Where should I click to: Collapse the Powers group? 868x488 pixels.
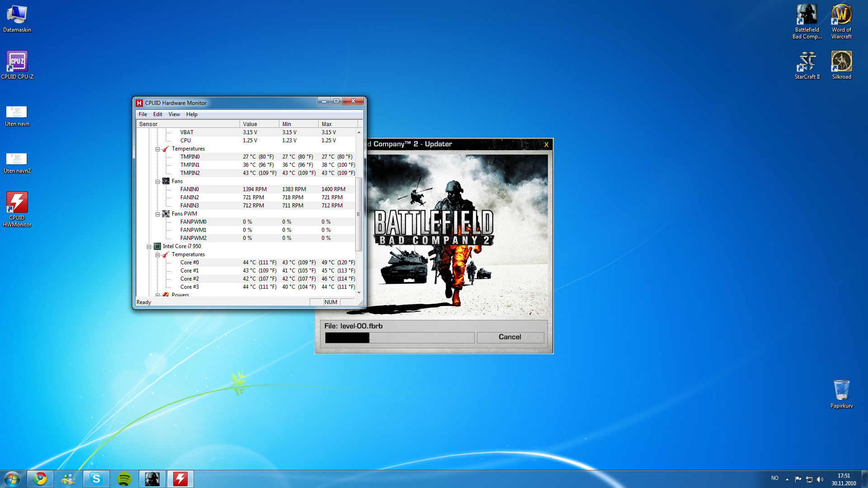pos(158,295)
